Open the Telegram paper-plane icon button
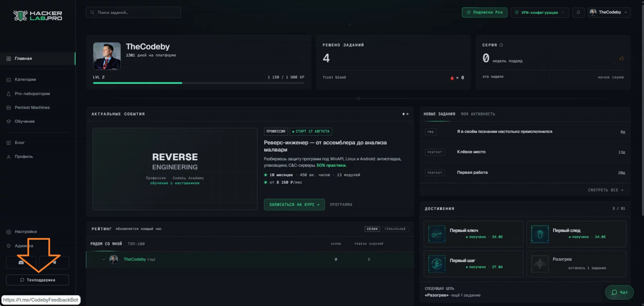 54,262
